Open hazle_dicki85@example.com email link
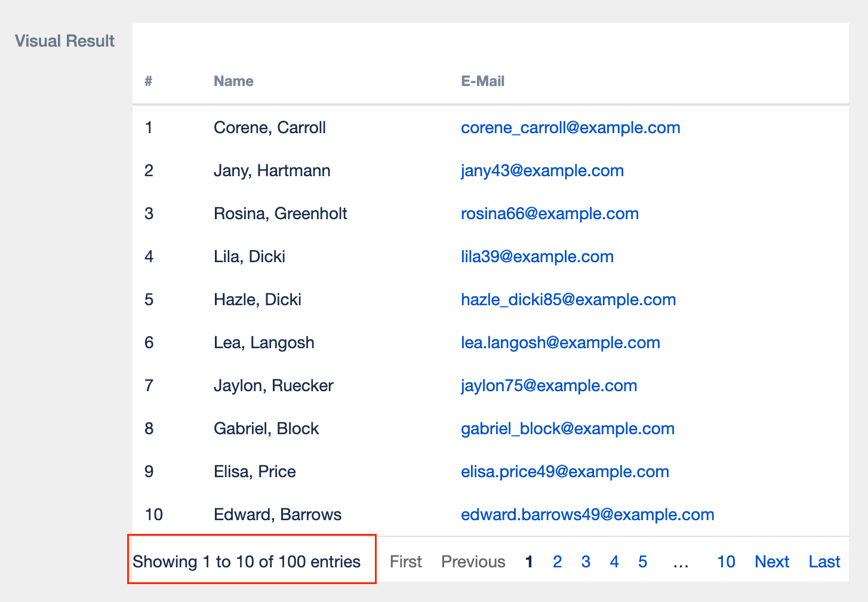This screenshot has height=602, width=868. [568, 300]
